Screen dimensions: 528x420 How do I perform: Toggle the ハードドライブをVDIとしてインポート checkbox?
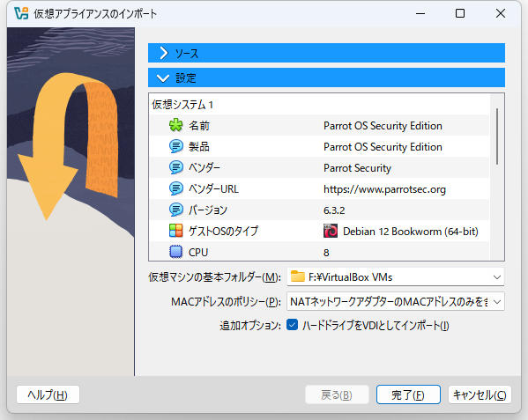click(x=292, y=325)
